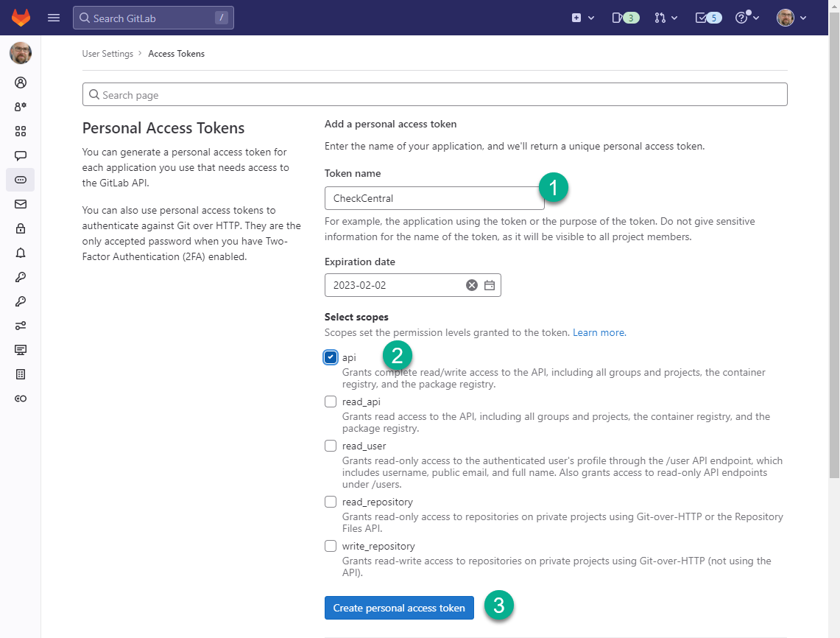The width and height of the screenshot is (840, 638).
Task: Open the issues counter icon in top bar
Action: (x=625, y=18)
